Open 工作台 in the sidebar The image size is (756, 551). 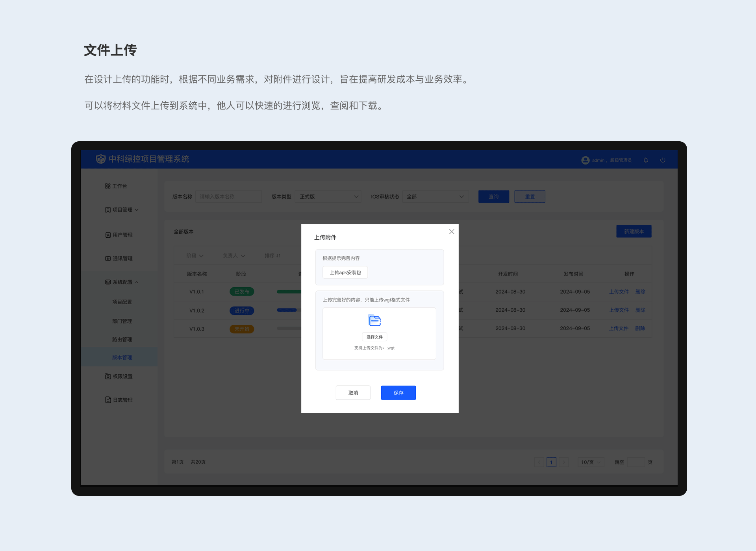[x=119, y=186]
